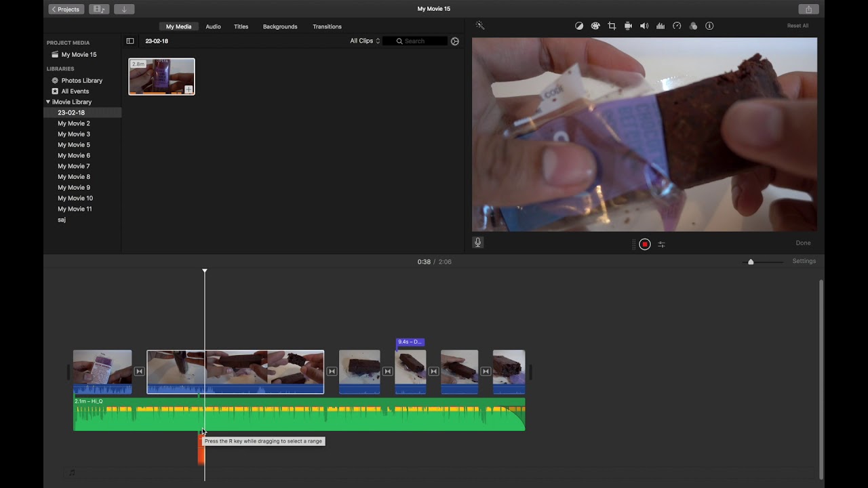Select My Movie 5 in library
This screenshot has width=868, height=488.
click(x=74, y=145)
